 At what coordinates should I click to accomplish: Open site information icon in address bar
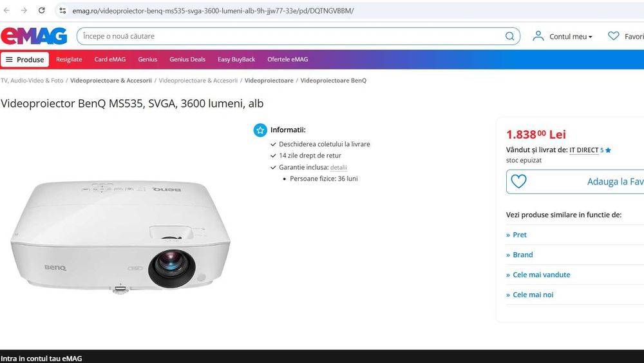coord(62,11)
